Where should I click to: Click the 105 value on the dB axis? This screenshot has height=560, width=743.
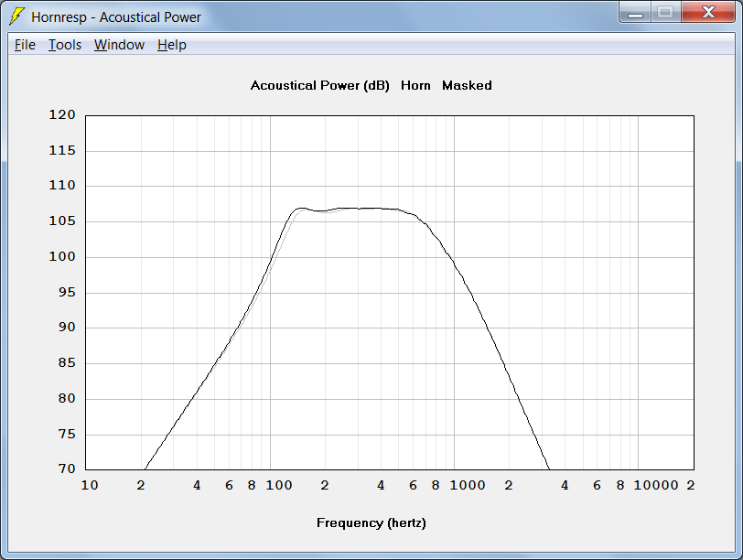click(62, 221)
